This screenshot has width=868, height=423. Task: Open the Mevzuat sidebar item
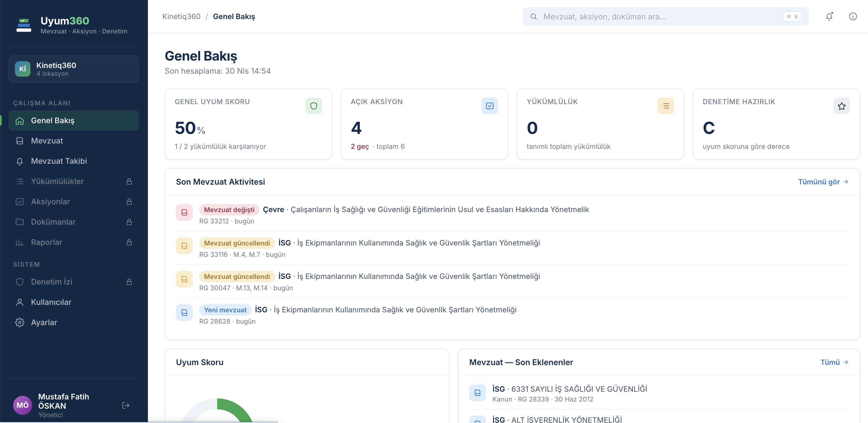pos(74,141)
